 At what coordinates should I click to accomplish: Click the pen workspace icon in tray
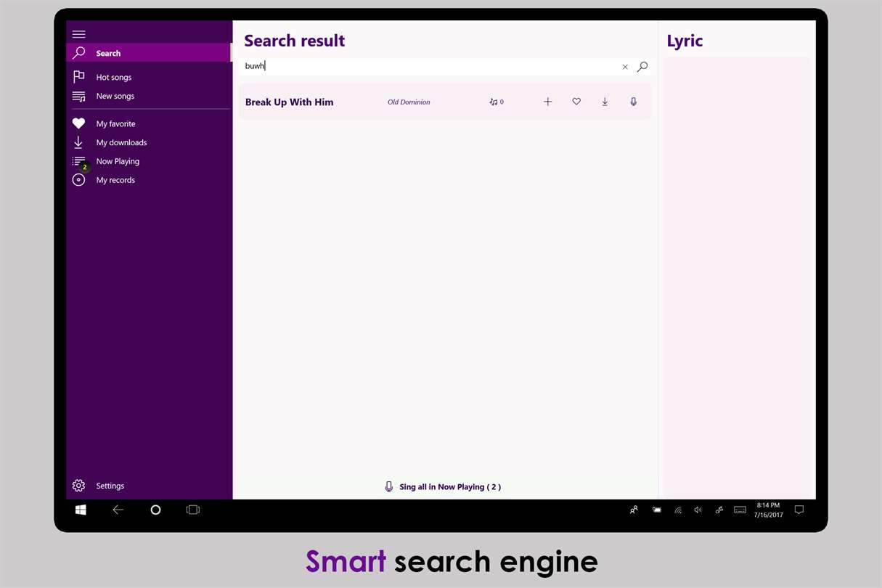click(x=719, y=510)
